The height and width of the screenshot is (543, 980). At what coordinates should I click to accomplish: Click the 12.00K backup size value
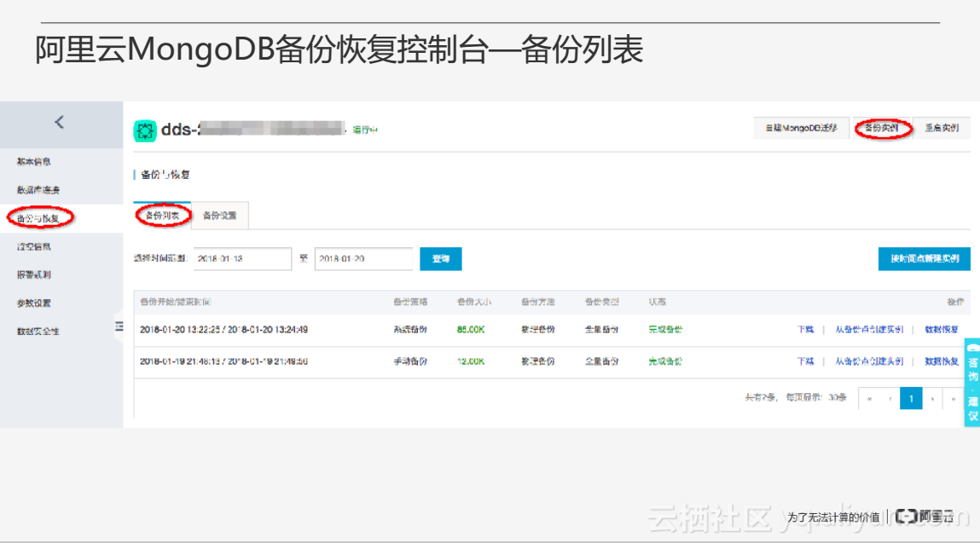pyautogui.click(x=471, y=361)
